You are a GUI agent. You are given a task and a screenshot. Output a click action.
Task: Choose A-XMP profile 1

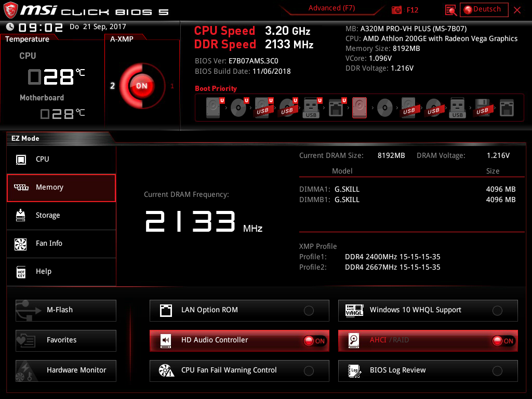coord(172,86)
